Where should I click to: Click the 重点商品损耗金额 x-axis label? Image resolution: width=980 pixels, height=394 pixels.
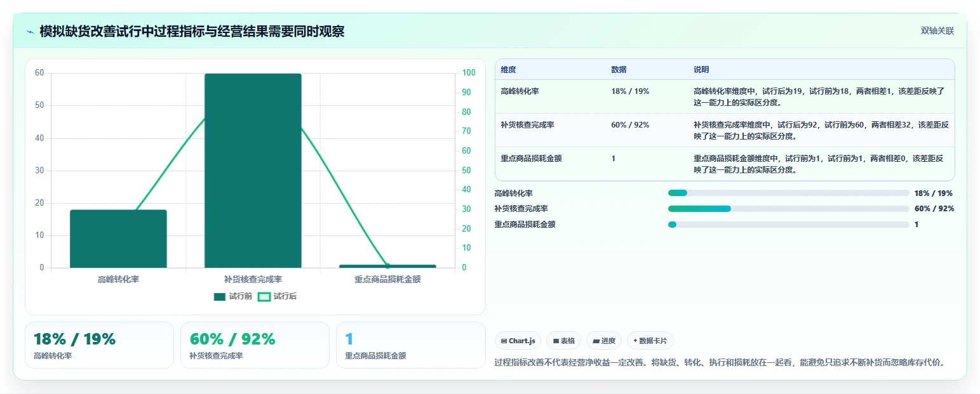pos(387,279)
